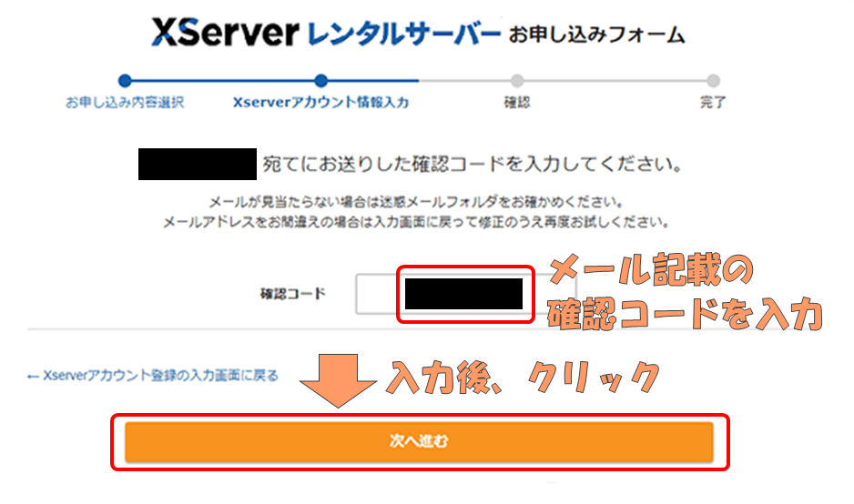The width and height of the screenshot is (854, 504).
Task: Click the blue progress line between first two steps
Action: [x=222, y=81]
